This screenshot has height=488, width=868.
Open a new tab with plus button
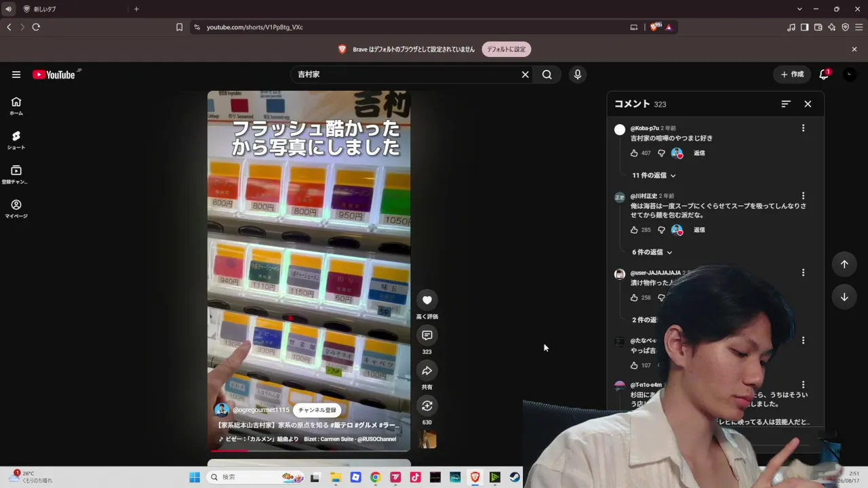click(x=136, y=9)
